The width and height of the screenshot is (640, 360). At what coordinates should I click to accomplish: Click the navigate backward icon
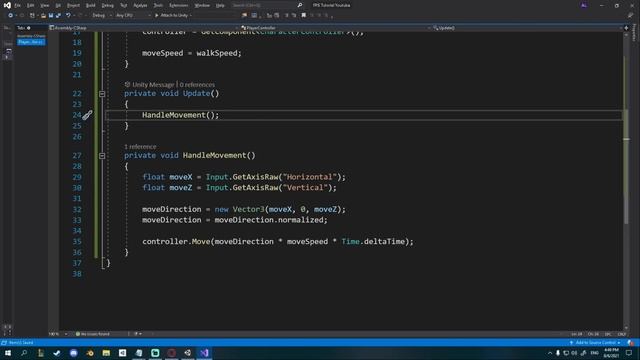[x=10, y=16]
